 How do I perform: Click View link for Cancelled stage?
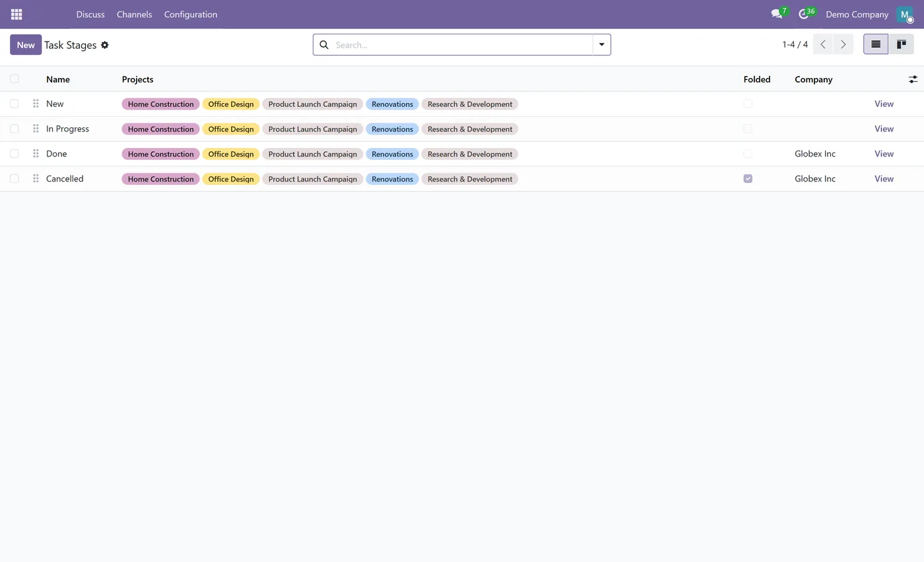884,179
